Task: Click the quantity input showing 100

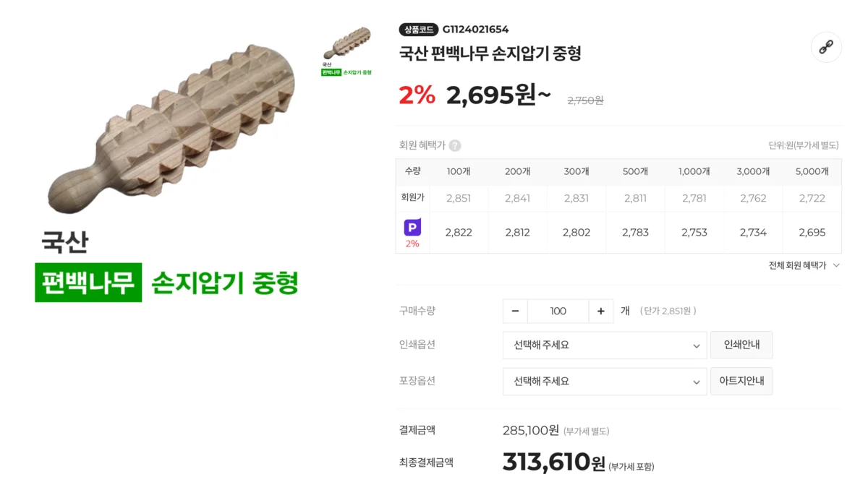Action: click(558, 311)
